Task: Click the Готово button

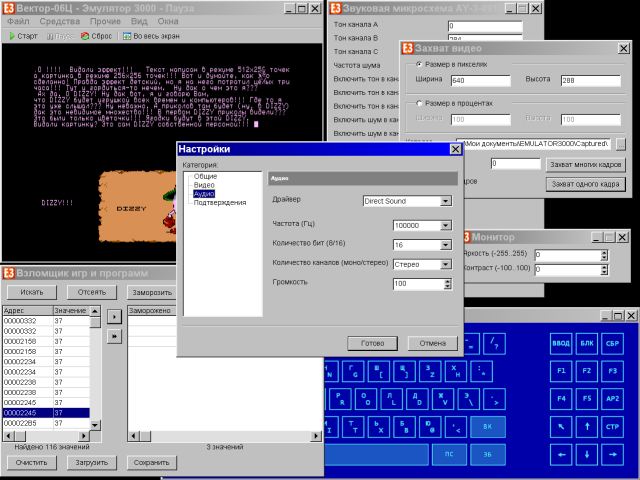Action: click(372, 343)
